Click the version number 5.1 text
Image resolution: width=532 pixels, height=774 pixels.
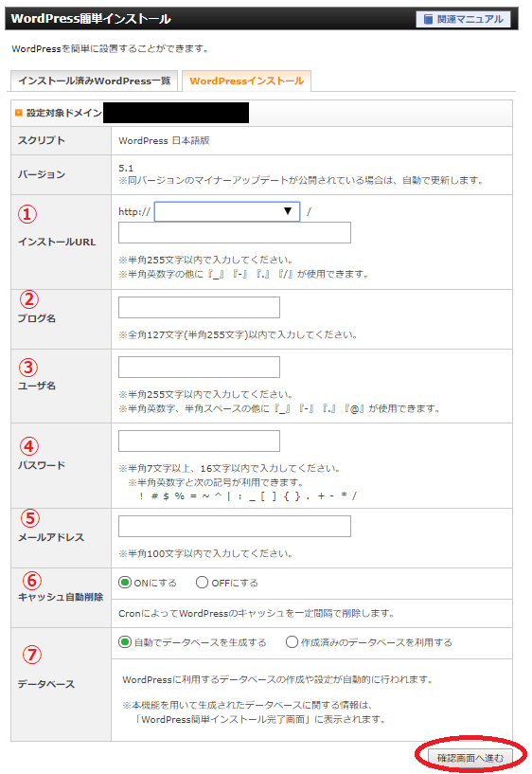coord(126,168)
